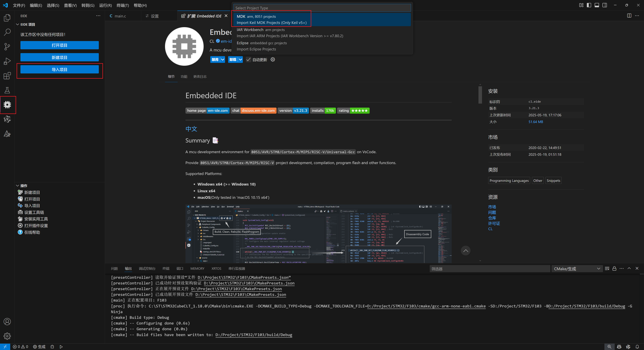The image size is (644, 350).
Task: Open the Run and Debug view
Action: [x=7, y=61]
